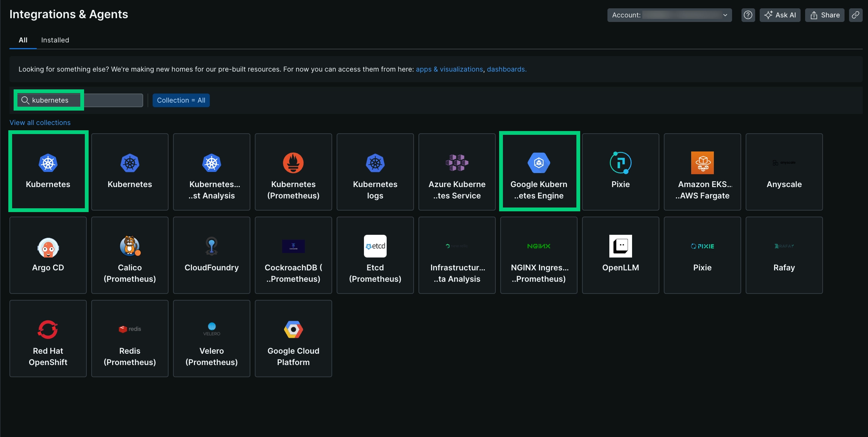868x437 pixels.
Task: Open the Red Hat OpenShift integration icon
Action: coord(48,329)
